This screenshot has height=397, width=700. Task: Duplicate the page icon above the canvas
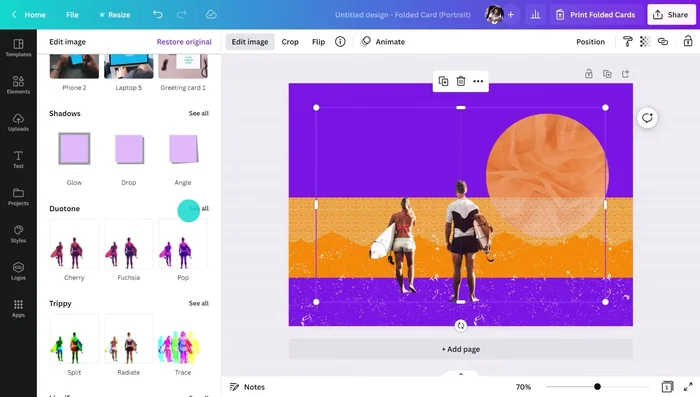(607, 74)
